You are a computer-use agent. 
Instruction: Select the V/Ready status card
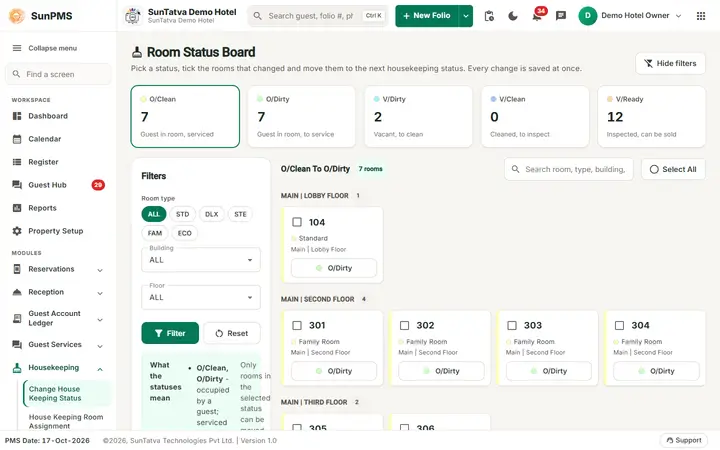(652, 116)
